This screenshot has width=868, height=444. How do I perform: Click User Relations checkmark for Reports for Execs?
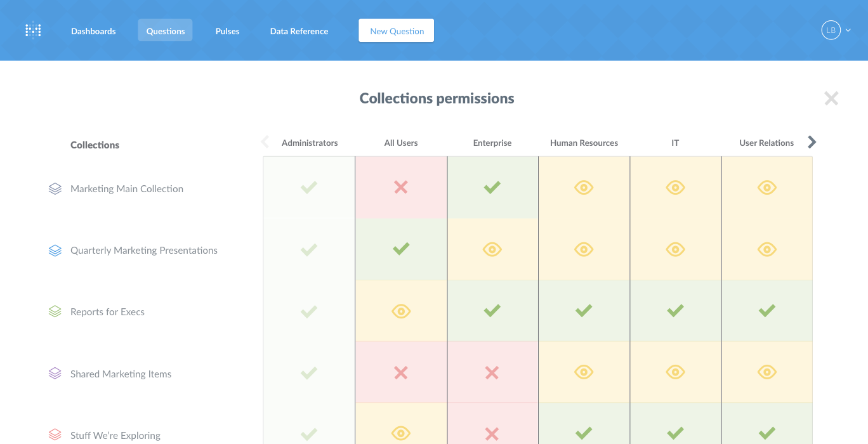tap(767, 311)
